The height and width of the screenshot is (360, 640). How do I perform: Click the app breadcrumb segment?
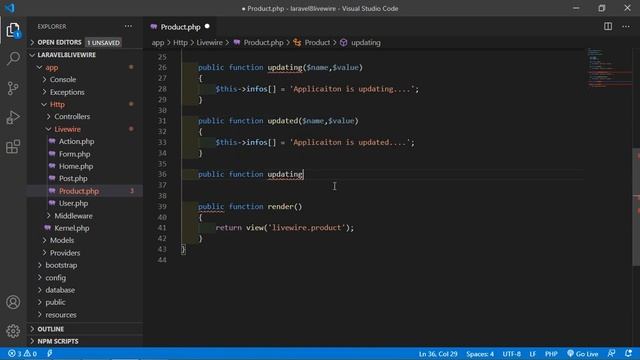pyautogui.click(x=158, y=42)
